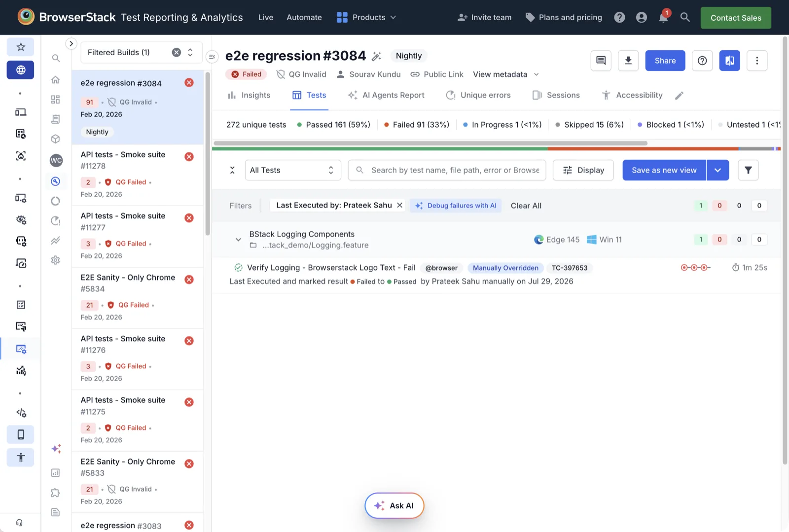Click Clear All filters
The image size is (789, 532).
point(526,206)
